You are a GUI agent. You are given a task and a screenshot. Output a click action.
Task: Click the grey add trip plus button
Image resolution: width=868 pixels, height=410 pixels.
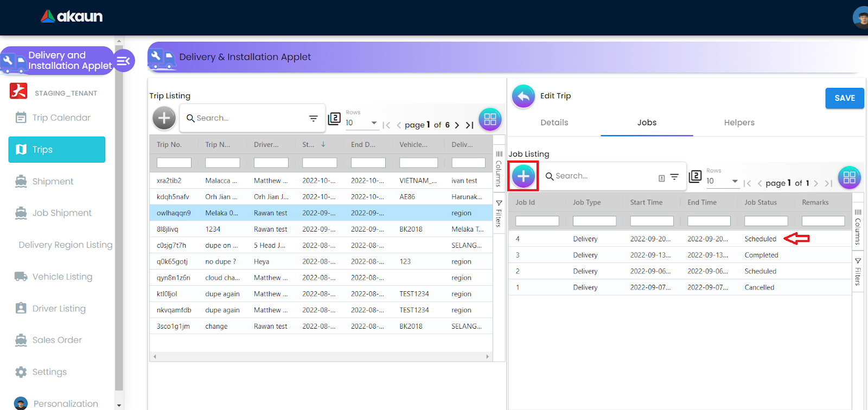tap(164, 118)
